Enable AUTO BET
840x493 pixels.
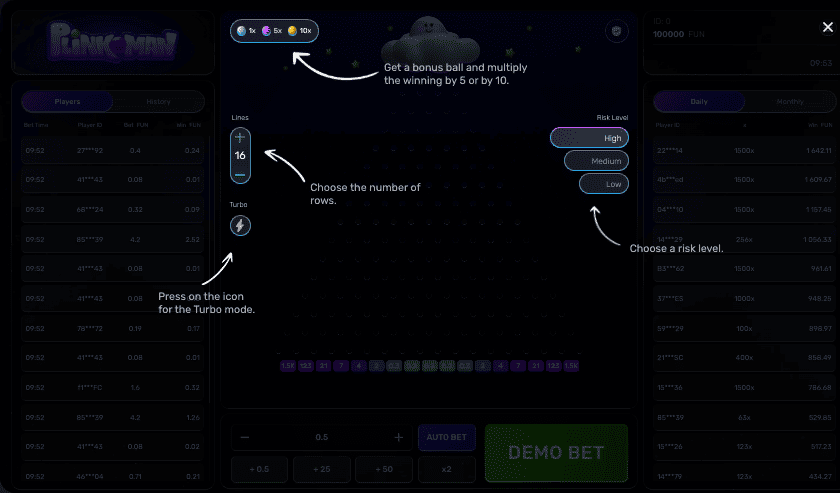pyautogui.click(x=446, y=437)
